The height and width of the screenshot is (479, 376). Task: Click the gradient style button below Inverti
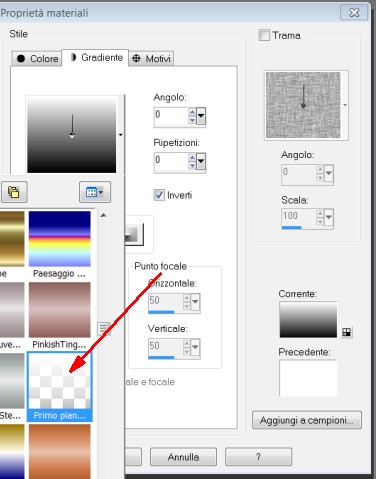coord(134,234)
